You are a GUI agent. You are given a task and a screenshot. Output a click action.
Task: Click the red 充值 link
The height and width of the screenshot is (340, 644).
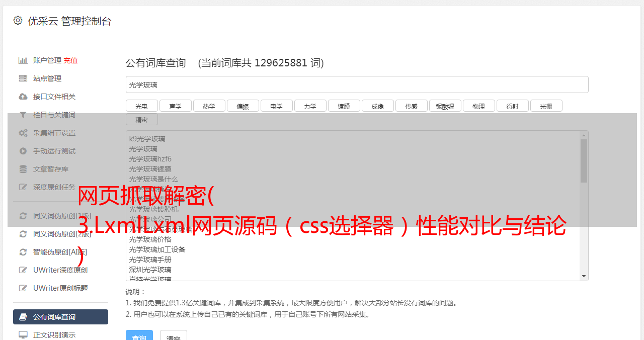click(70, 60)
